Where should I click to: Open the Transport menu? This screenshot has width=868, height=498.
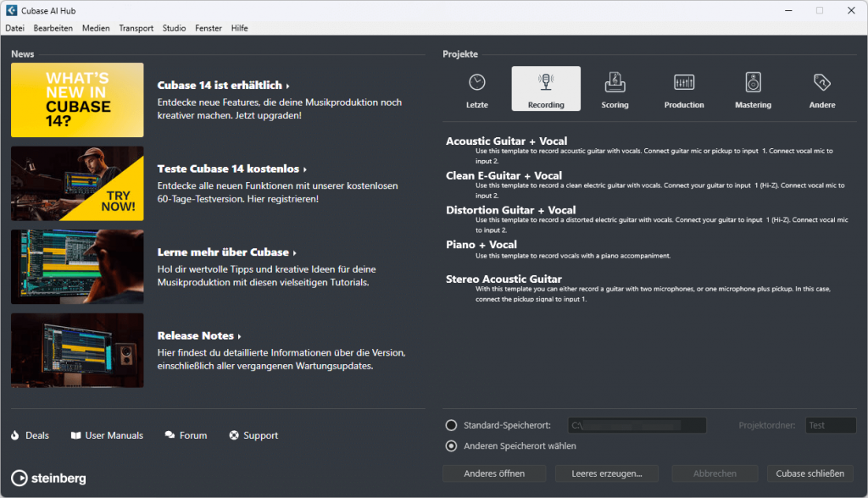point(136,28)
